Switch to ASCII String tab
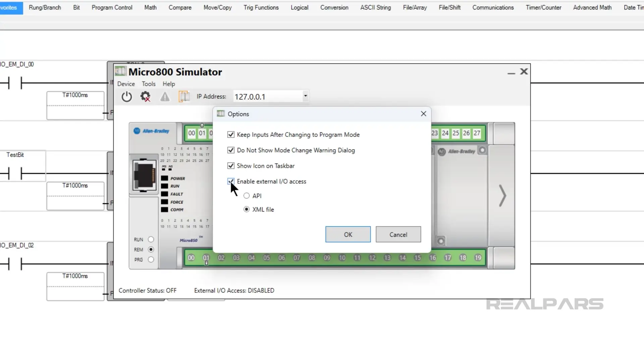Viewport: 644px width, 362px height. click(375, 7)
